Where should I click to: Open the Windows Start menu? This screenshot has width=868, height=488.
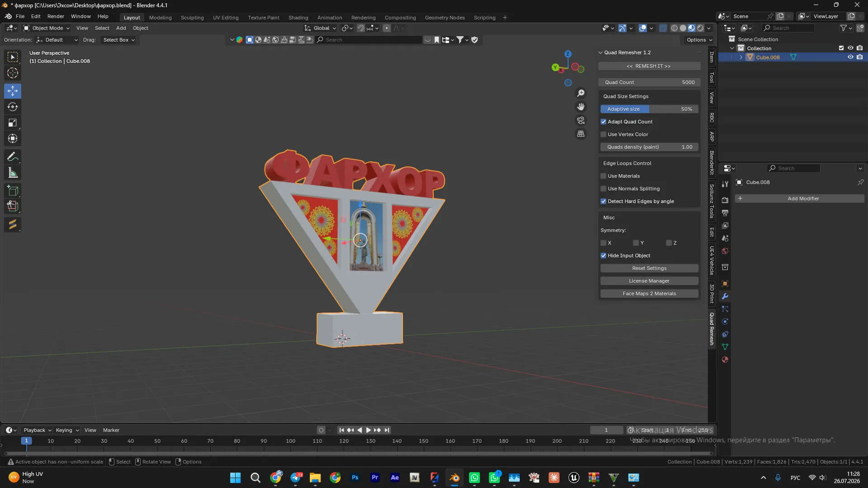235,478
